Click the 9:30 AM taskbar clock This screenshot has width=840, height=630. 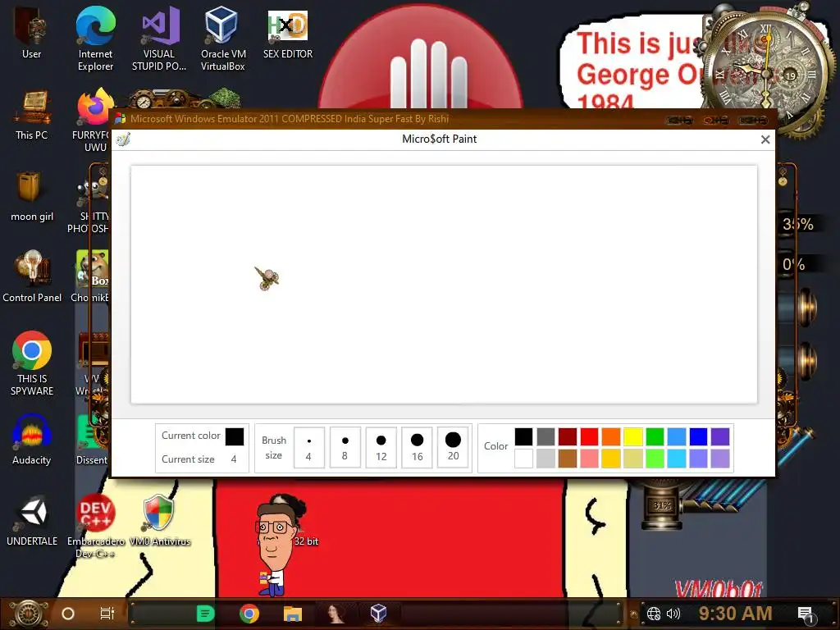click(736, 614)
